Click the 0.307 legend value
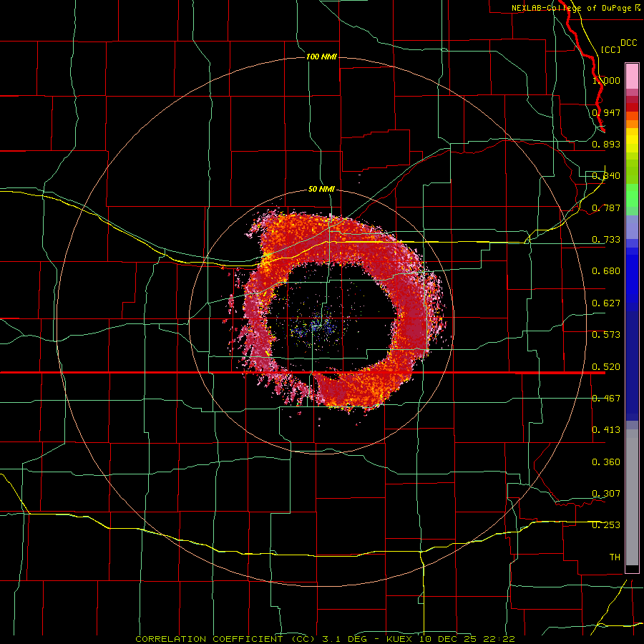 coord(606,494)
